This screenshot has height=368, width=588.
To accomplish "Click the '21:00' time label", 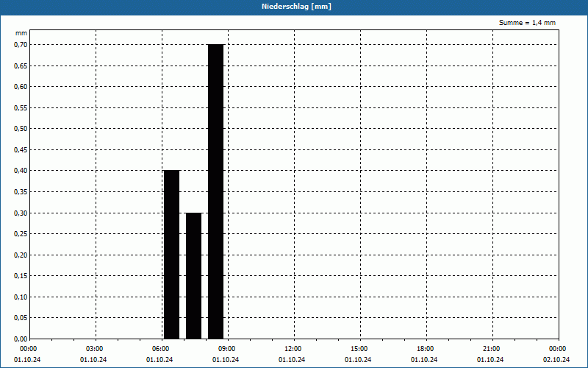I will 492,349.
